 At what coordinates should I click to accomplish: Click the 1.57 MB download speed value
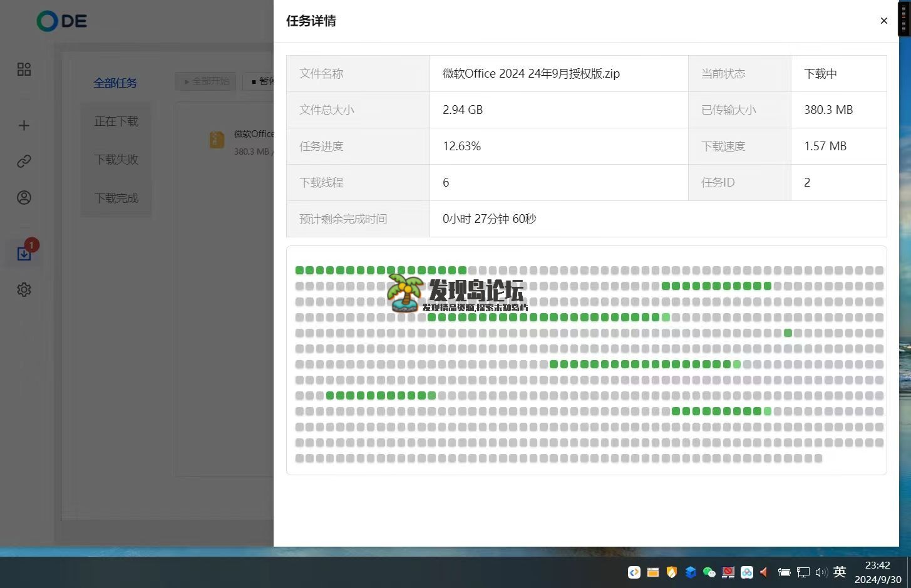pyautogui.click(x=825, y=146)
